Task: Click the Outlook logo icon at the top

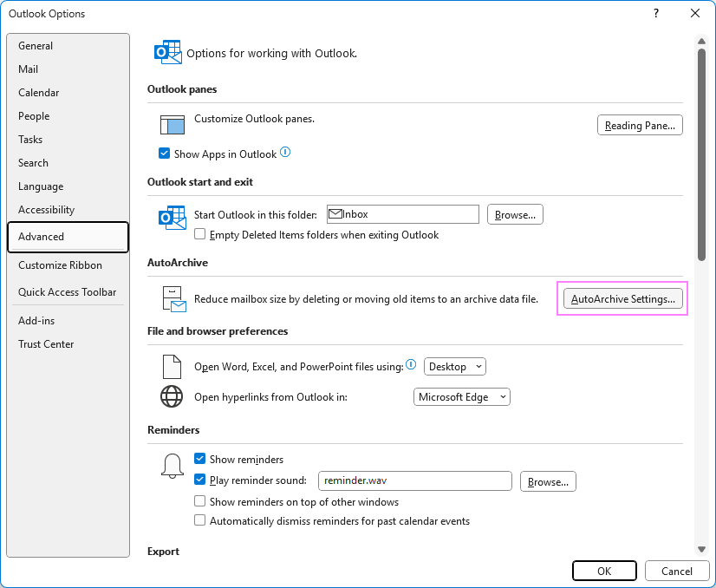Action: (x=167, y=52)
